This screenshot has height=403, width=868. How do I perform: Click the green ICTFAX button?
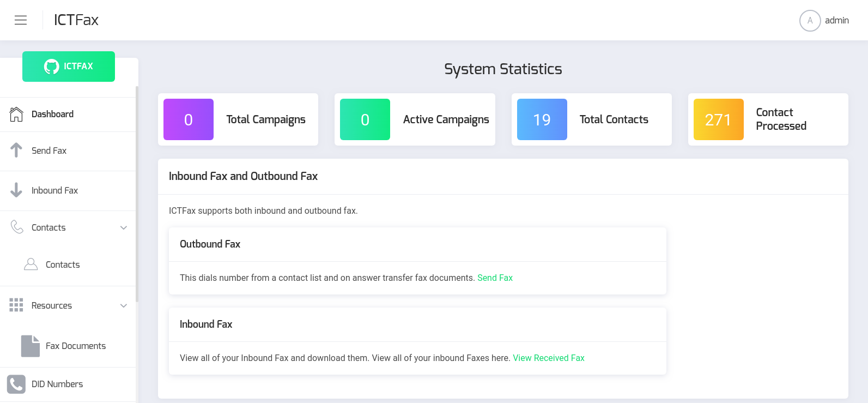69,67
